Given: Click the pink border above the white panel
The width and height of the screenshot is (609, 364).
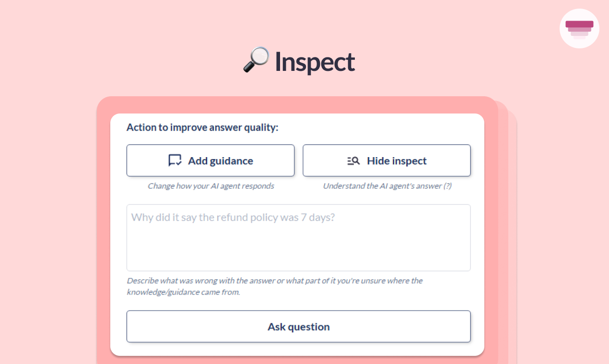Looking at the screenshot, I should (297, 105).
